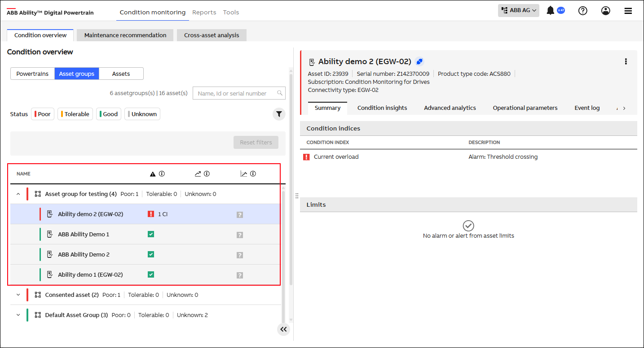Click the info icon next to alarm column

click(162, 174)
